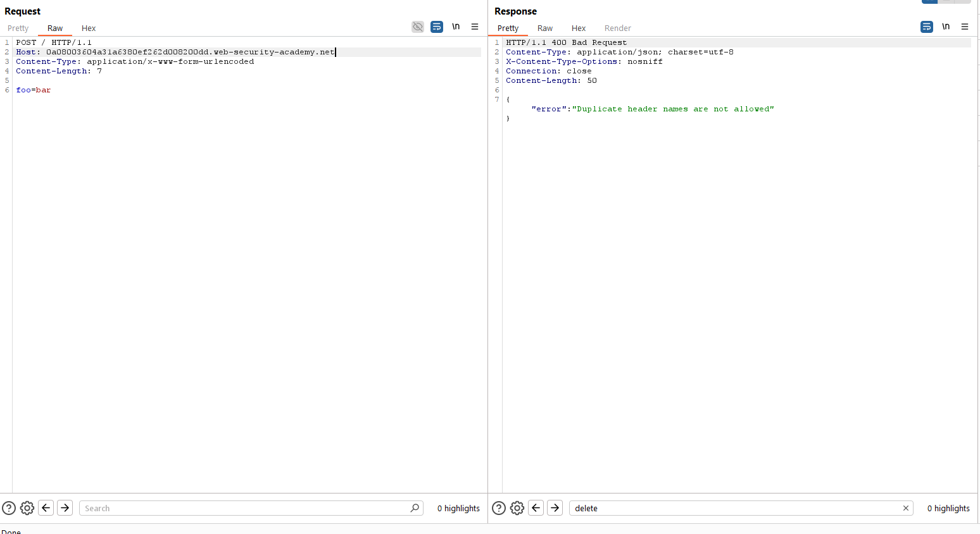Toggle non-printable characters (\n) in Request panel

456,27
